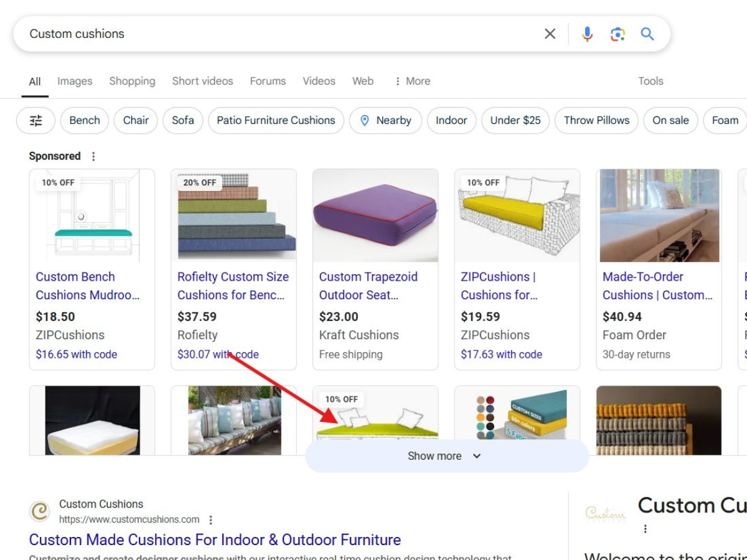Open Custom Bench Cushions Mudroom product link

coord(87,286)
